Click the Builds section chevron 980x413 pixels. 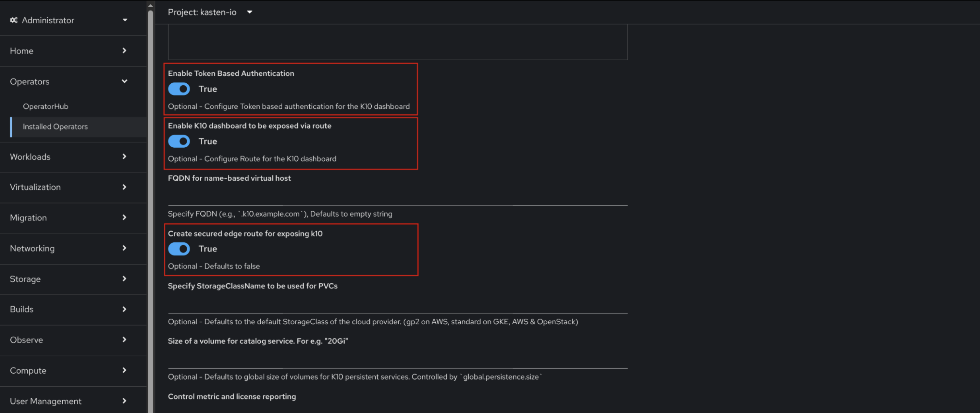124,310
